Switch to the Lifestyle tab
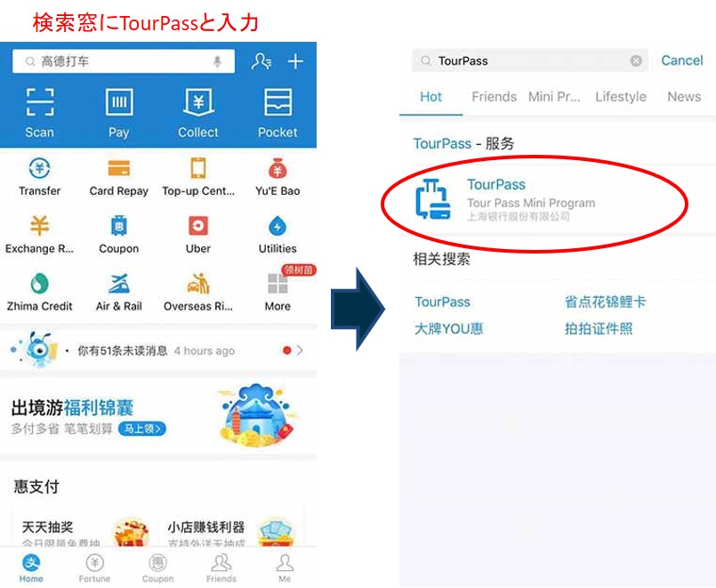The image size is (716, 588). 621,97
